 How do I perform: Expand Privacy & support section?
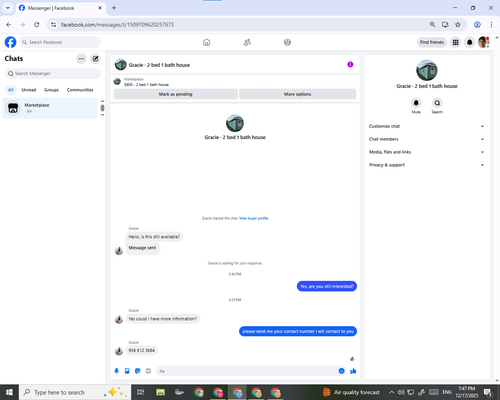pos(427,165)
